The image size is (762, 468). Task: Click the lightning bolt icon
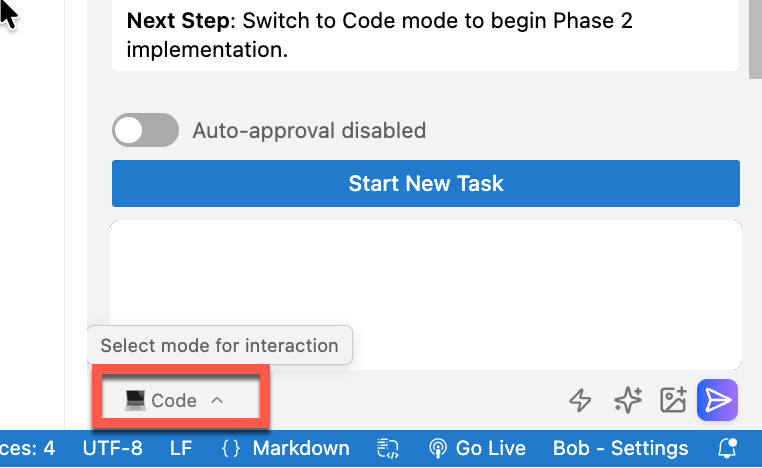tap(580, 401)
